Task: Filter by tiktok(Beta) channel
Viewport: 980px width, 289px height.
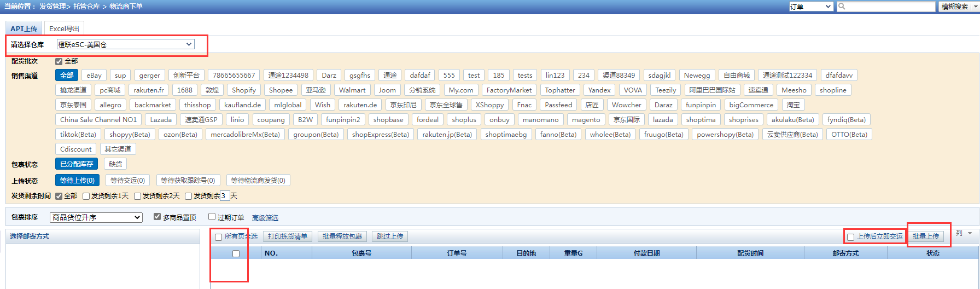Action: pyautogui.click(x=78, y=134)
